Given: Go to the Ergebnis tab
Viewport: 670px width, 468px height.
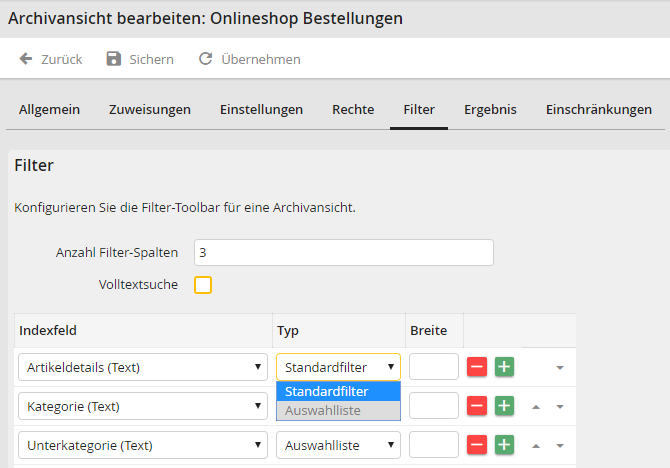Looking at the screenshot, I should (490, 110).
